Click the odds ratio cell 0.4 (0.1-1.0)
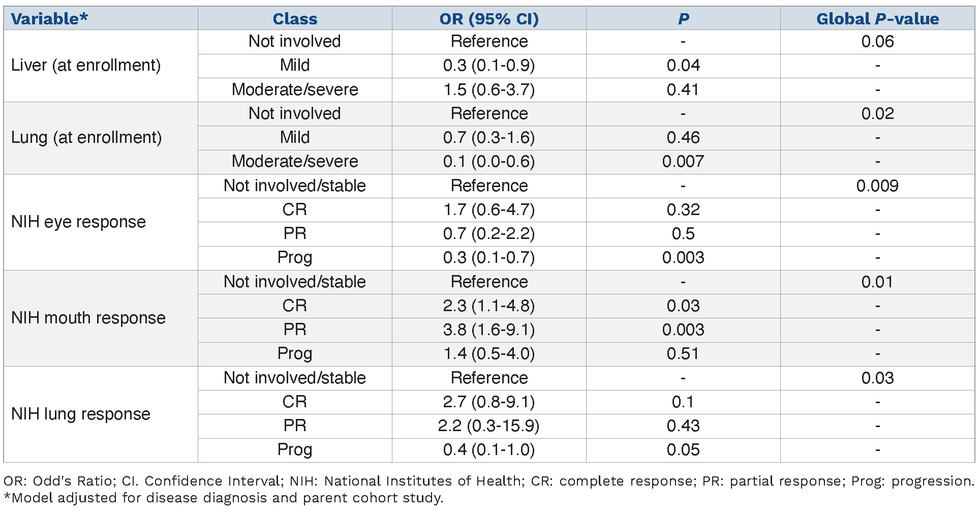The image size is (980, 512). coord(489,450)
